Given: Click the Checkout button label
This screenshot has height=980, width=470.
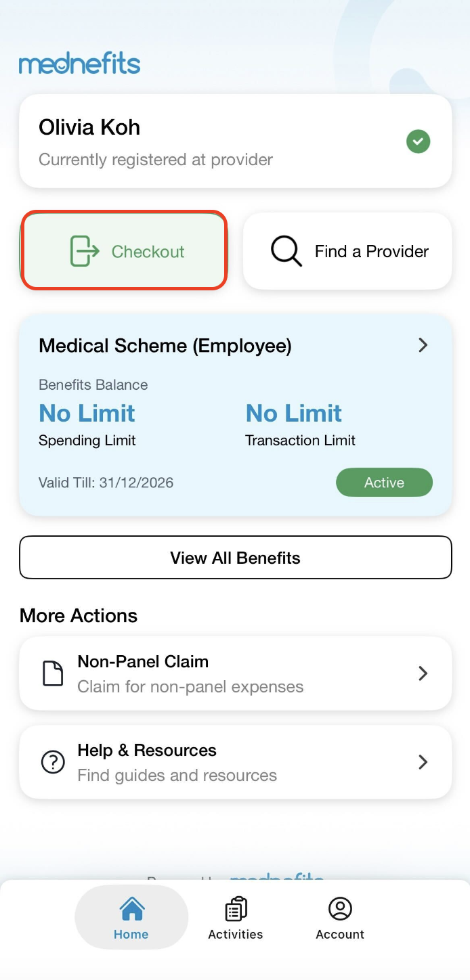Looking at the screenshot, I should click(x=148, y=252).
